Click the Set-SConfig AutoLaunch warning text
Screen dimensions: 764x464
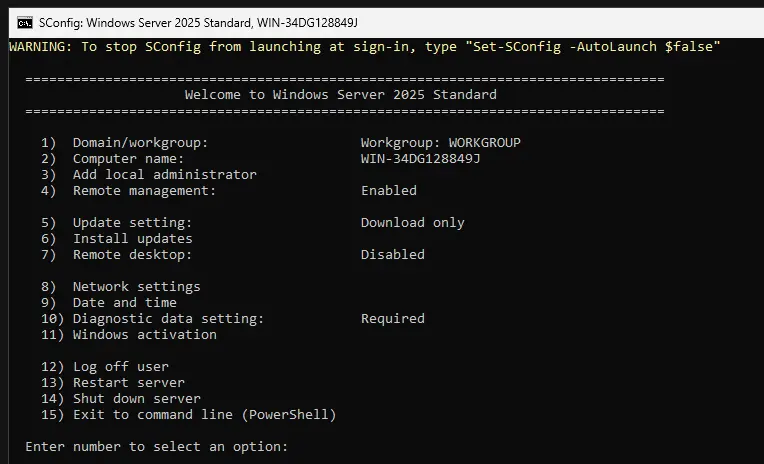tap(364, 46)
